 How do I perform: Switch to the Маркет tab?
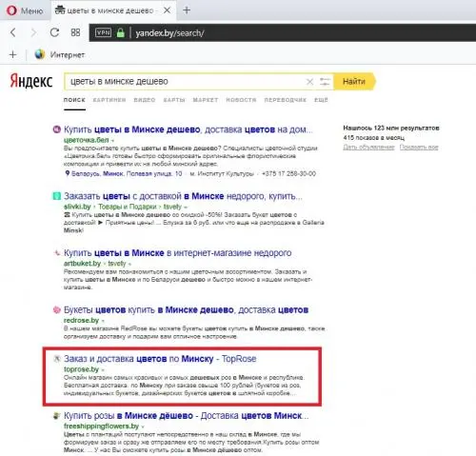point(206,100)
